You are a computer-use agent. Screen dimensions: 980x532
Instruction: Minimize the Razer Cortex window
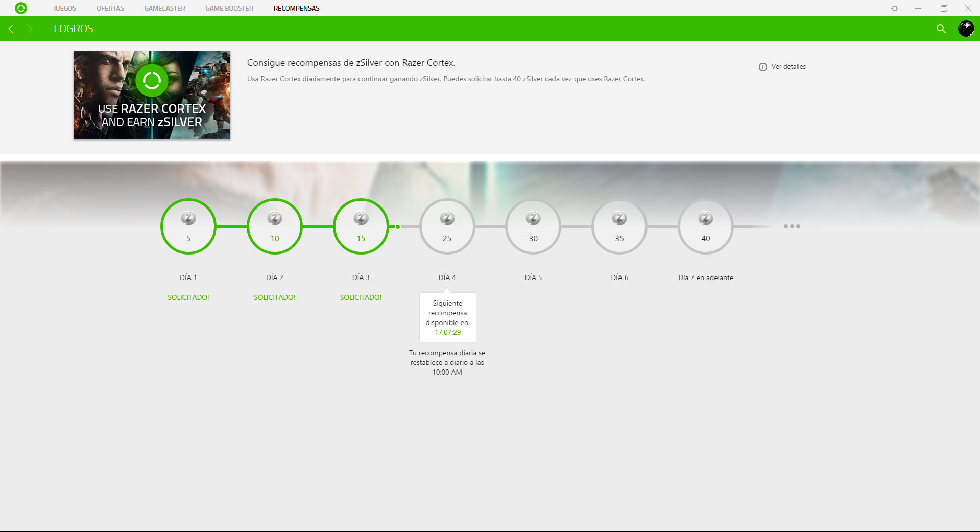click(x=918, y=8)
